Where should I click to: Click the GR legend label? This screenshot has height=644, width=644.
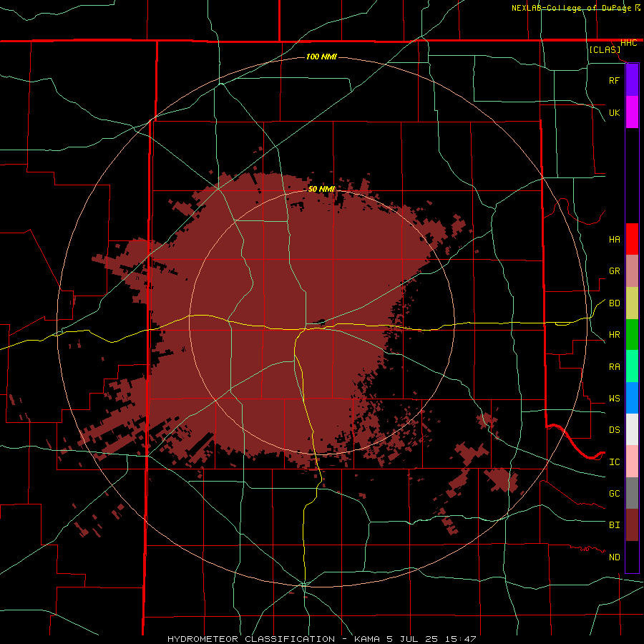[614, 271]
